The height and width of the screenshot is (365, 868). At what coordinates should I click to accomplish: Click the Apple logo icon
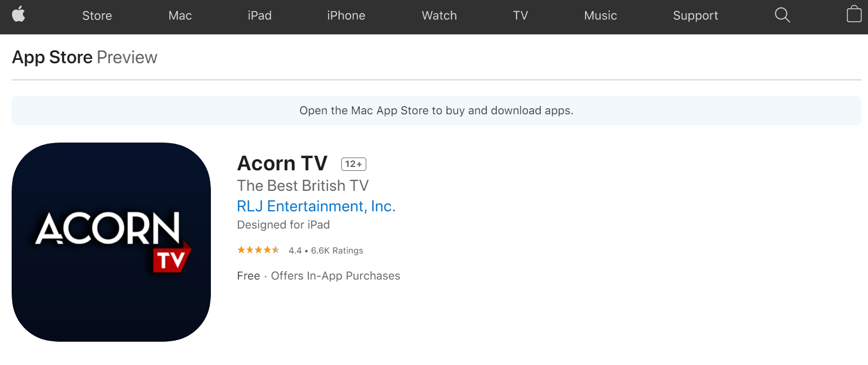[18, 14]
